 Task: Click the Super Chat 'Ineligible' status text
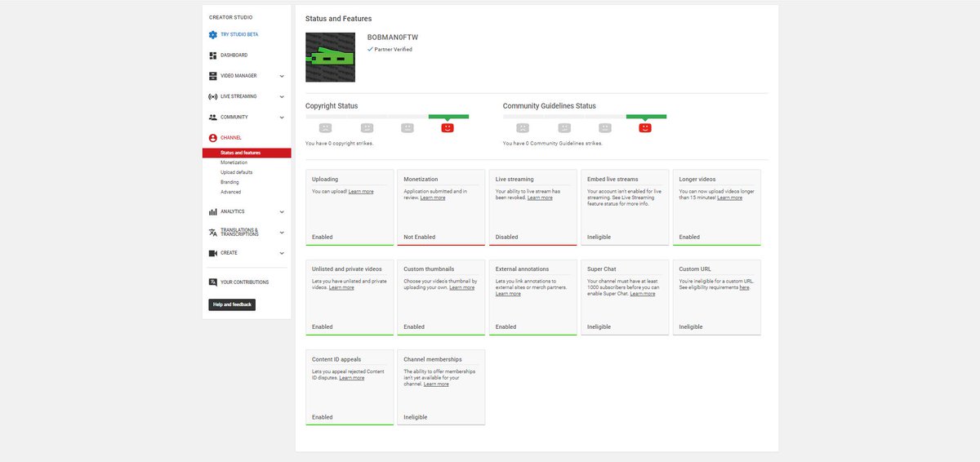click(599, 327)
